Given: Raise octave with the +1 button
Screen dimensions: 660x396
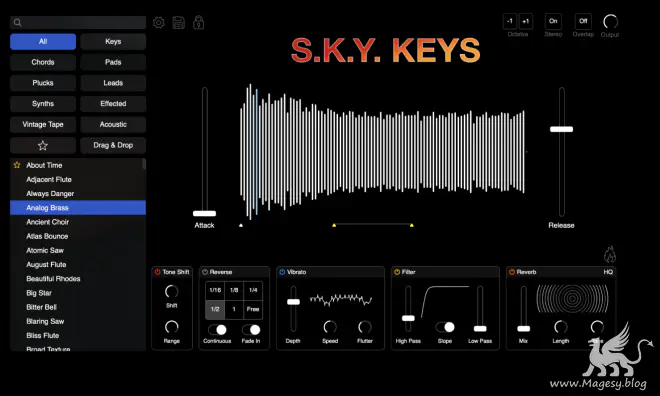Looking at the screenshot, I should click(525, 21).
